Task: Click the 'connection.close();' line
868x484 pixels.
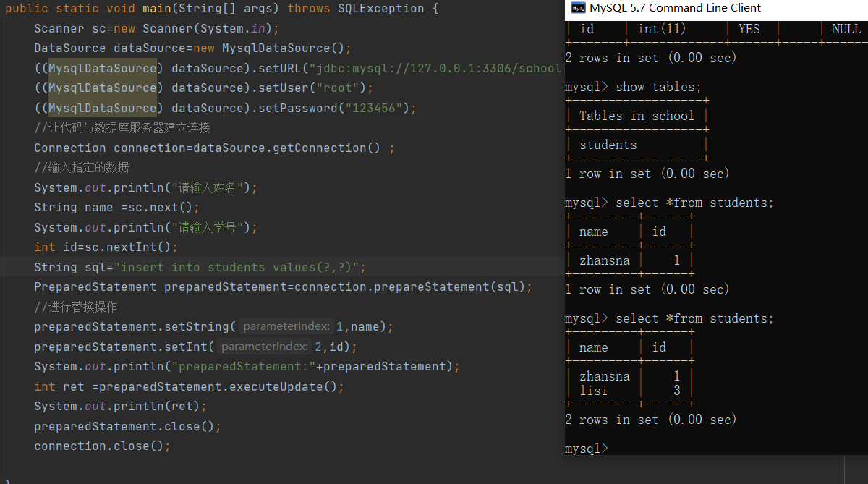Action: coord(102,446)
